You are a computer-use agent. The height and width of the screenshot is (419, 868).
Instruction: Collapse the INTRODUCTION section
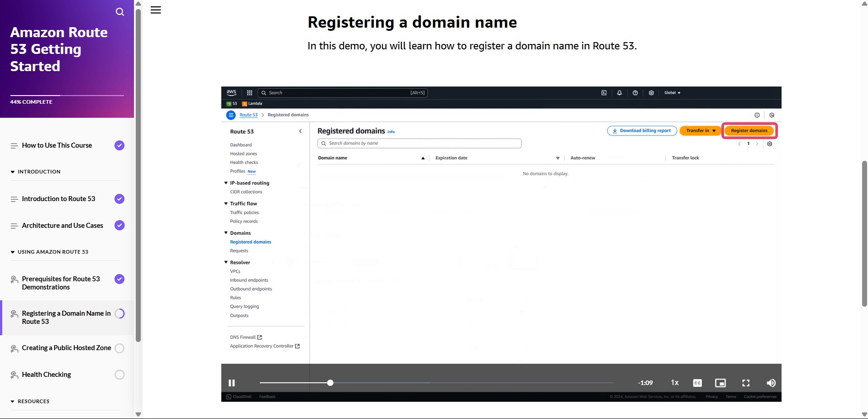[x=13, y=172]
